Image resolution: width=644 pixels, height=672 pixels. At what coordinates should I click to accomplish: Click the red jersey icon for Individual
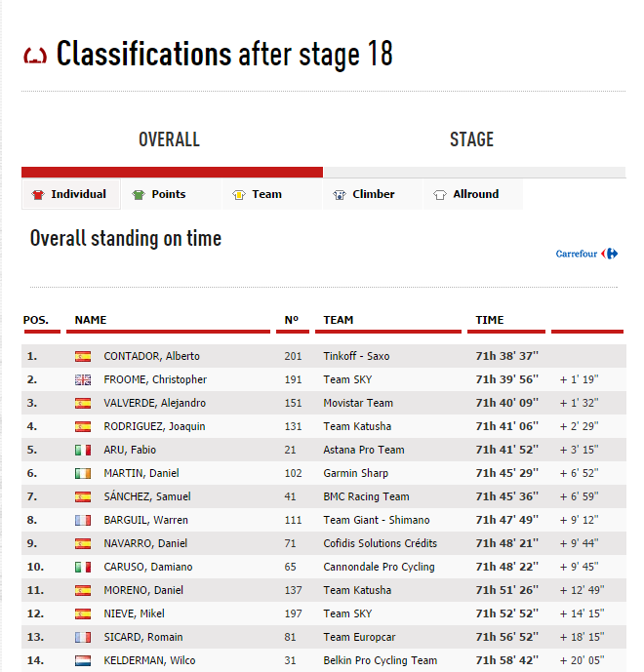[x=38, y=195]
